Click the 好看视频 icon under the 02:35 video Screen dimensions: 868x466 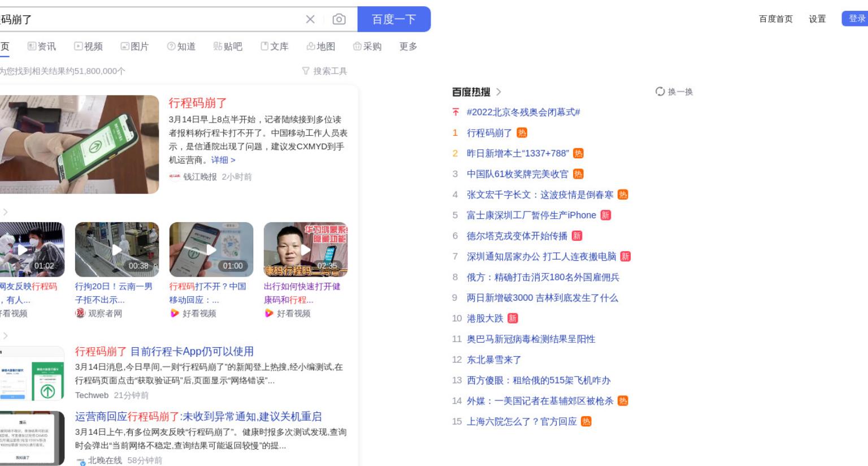(x=269, y=313)
